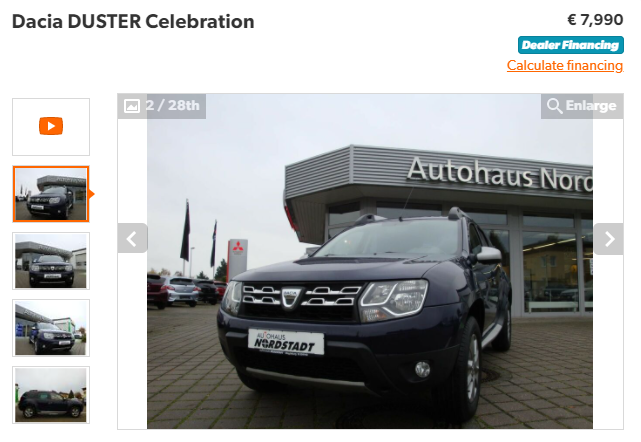Go to the previous photo with left chevron
This screenshot has height=442, width=641.
coord(132,238)
